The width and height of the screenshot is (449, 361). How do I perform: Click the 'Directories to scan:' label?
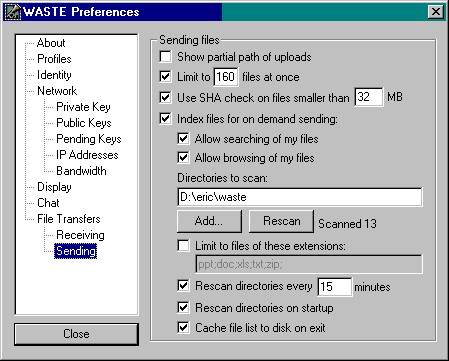click(x=222, y=178)
